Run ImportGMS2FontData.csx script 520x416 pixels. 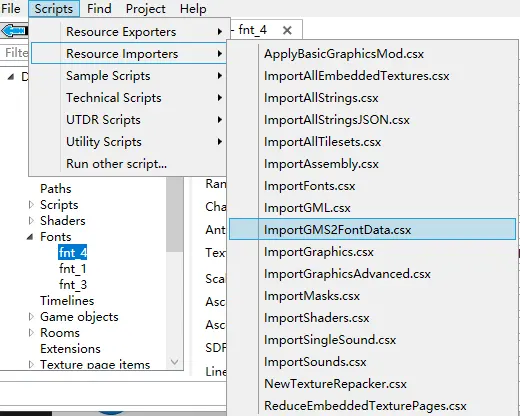[x=372, y=230]
